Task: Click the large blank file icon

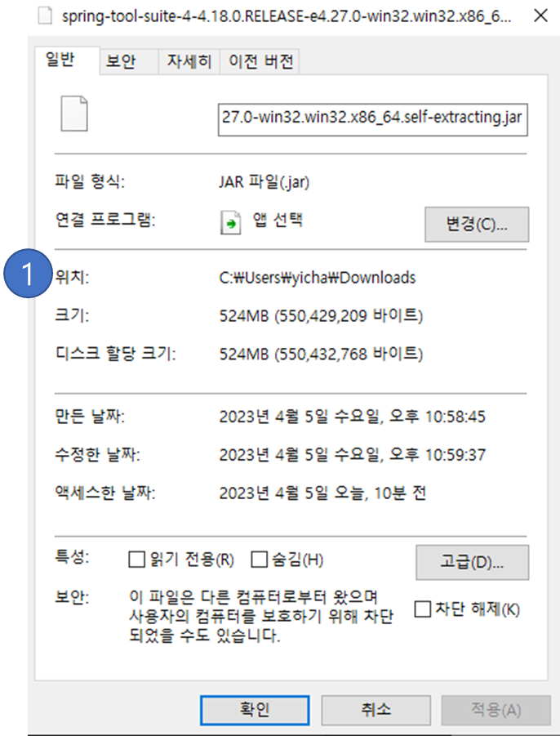Action: 74,113
